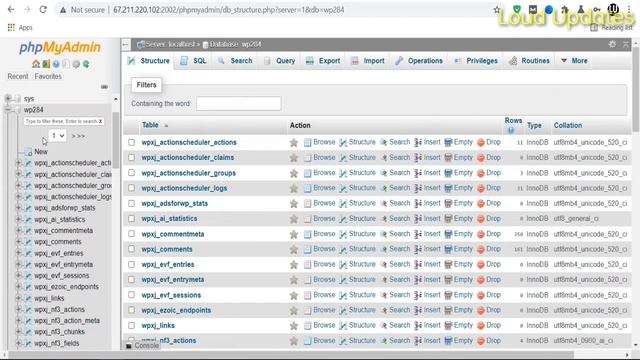Click the Recent tables button

pos(18,76)
